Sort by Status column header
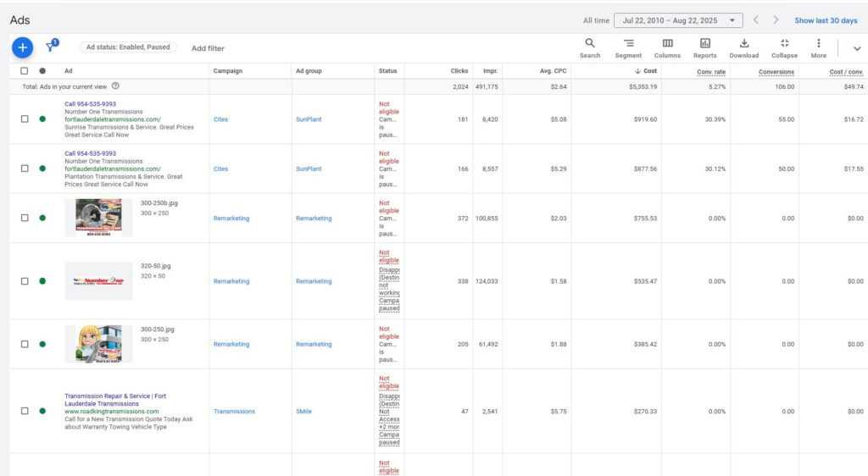Image resolution: width=868 pixels, height=476 pixels. [387, 71]
